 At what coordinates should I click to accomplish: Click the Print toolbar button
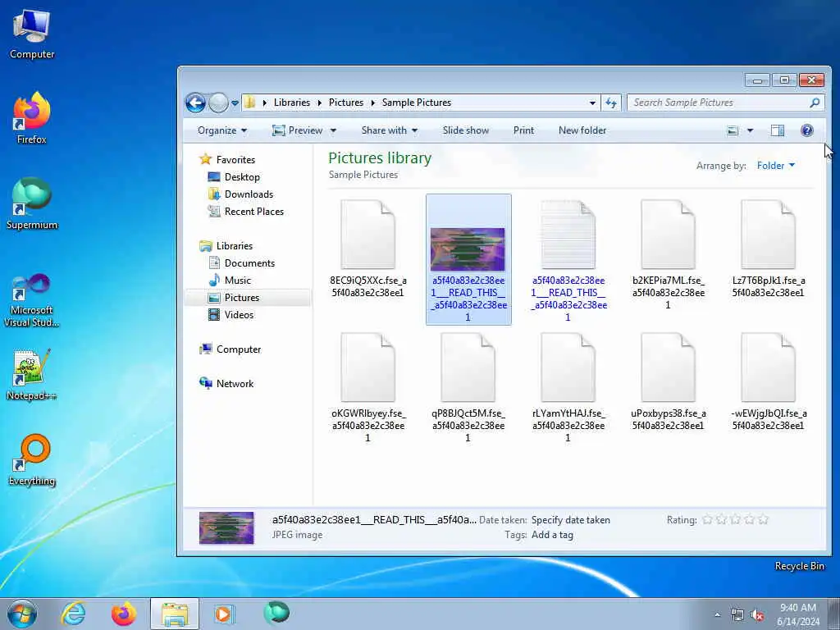pos(523,130)
